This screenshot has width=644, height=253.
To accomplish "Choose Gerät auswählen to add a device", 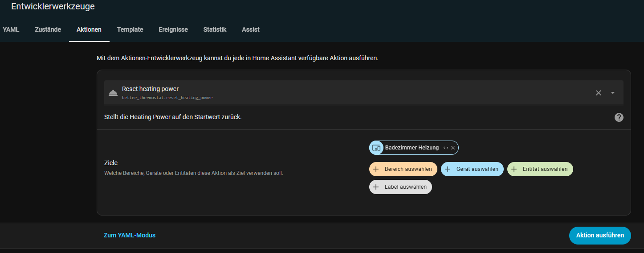I will coord(472,169).
